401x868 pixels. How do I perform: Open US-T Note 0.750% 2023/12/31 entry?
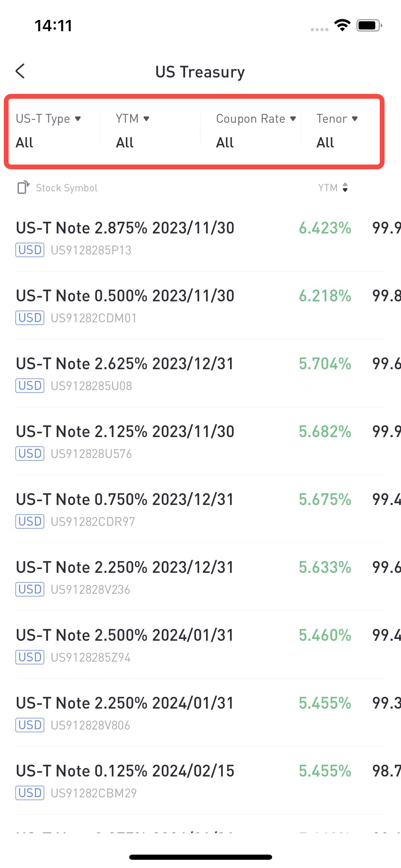[x=200, y=509]
